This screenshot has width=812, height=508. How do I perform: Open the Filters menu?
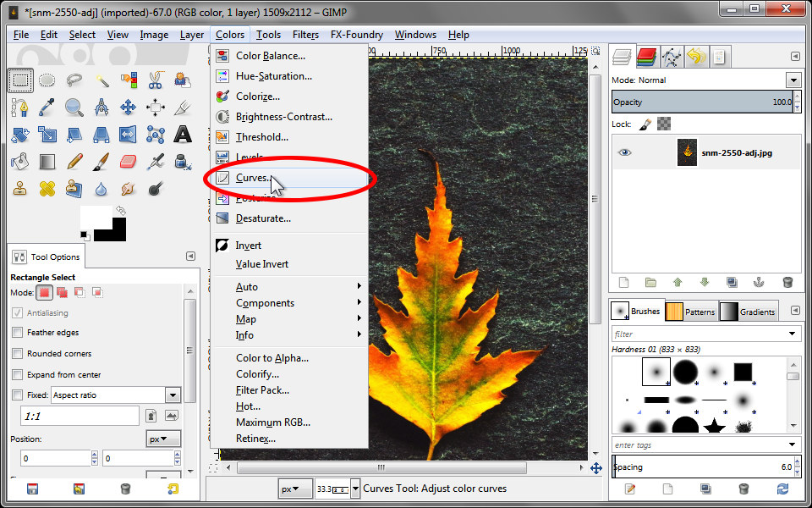pyautogui.click(x=305, y=35)
